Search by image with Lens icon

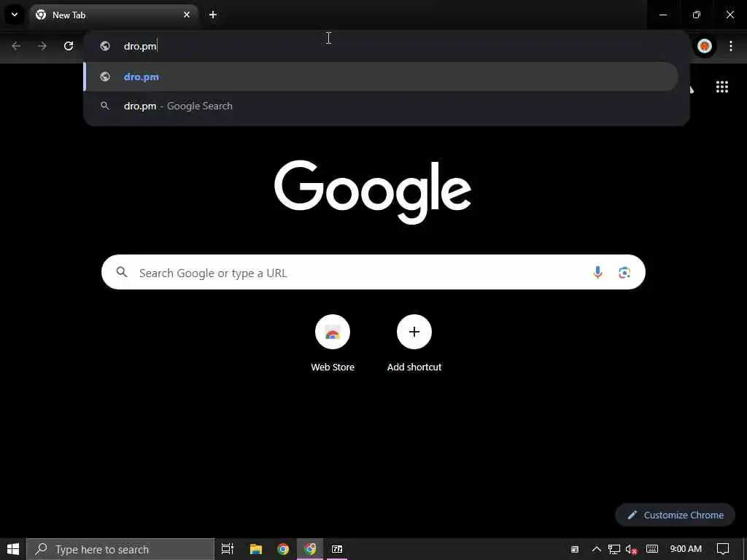(624, 273)
